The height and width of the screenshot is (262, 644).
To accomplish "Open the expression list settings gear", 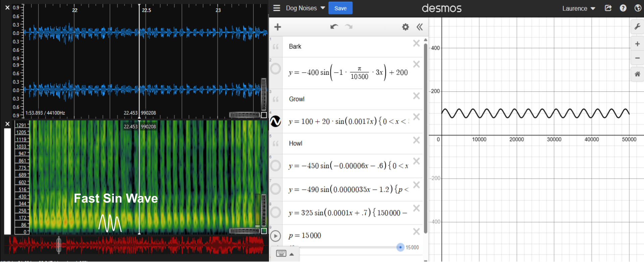I will coord(406,27).
